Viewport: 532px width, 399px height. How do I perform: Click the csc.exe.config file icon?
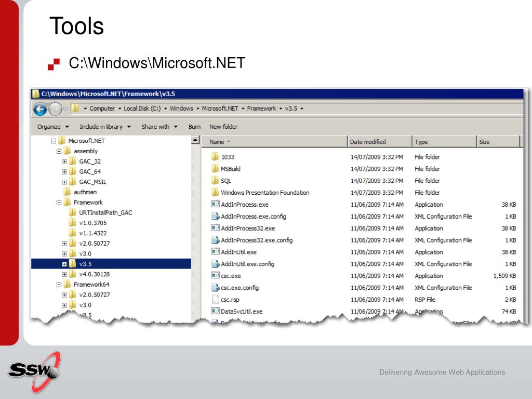click(215, 287)
